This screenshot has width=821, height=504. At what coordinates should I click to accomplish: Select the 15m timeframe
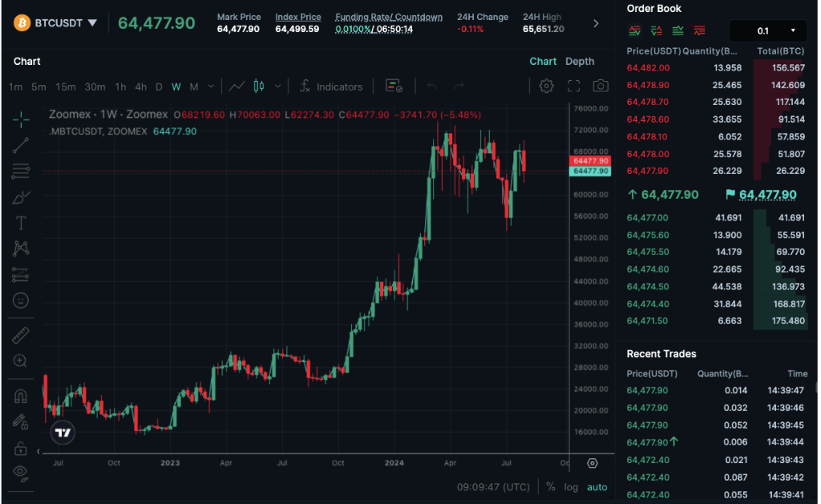click(x=66, y=87)
